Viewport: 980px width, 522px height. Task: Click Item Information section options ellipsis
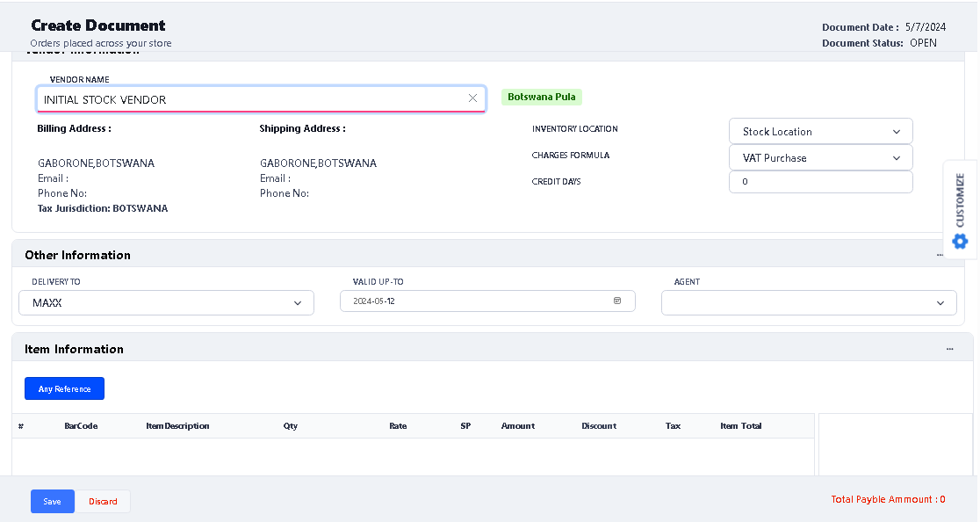click(949, 349)
